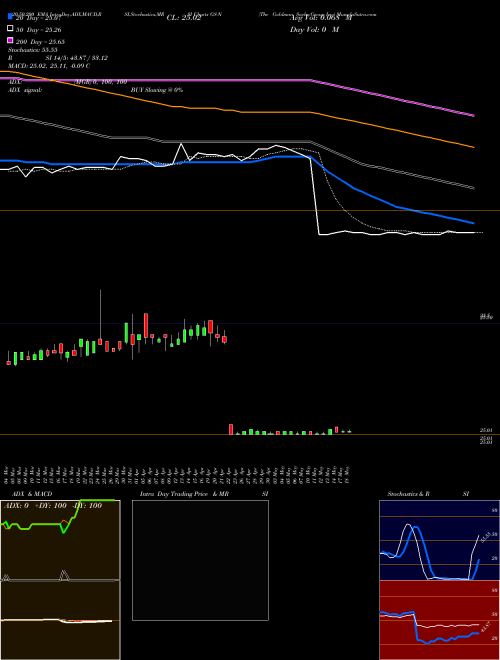Image resolution: width=500 pixels, height=660 pixels.
Task: Open the blue Stochastics indicator chart
Action: point(439,540)
